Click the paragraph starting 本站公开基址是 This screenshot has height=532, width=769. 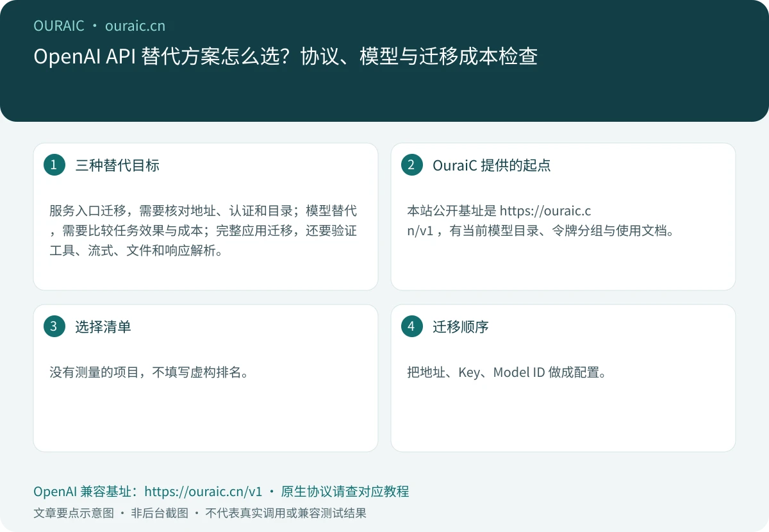(541, 221)
